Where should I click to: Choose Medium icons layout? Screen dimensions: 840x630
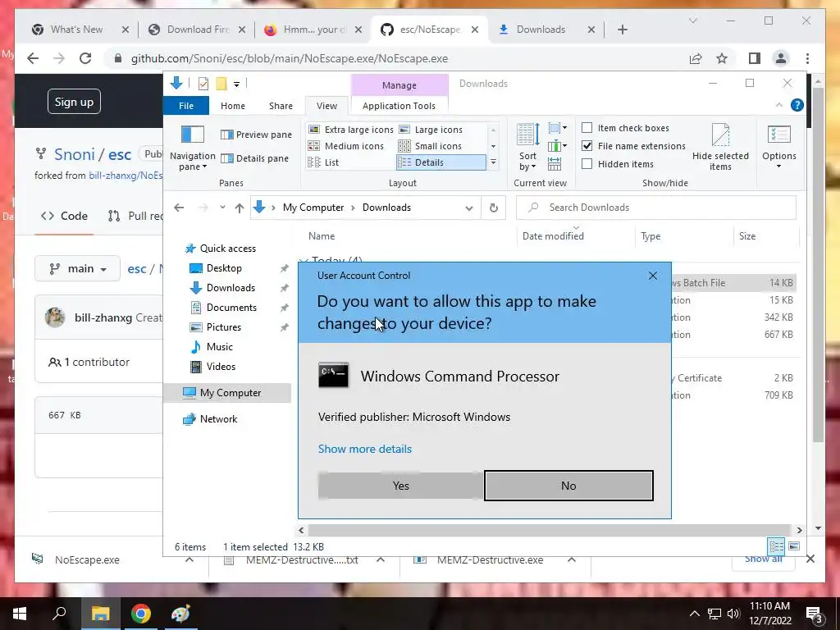pos(346,146)
